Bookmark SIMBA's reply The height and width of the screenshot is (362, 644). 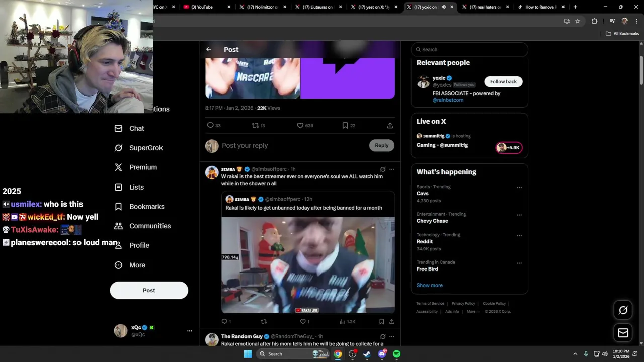(382, 321)
